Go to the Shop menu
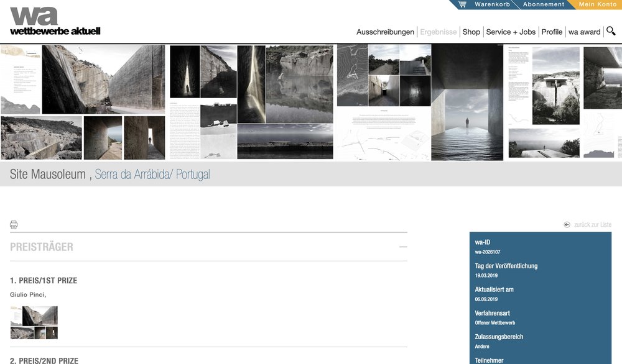The height and width of the screenshot is (364, 622). pos(471,32)
